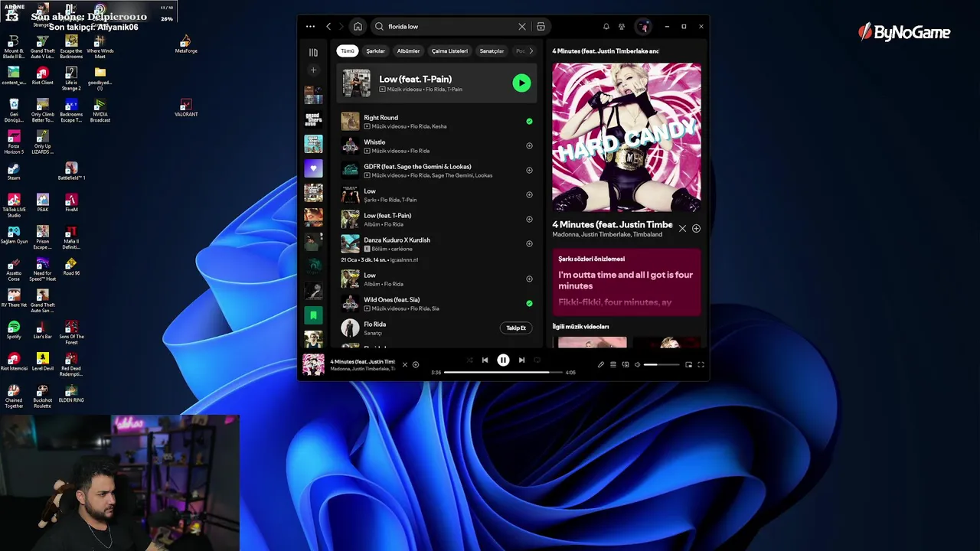This screenshot has width=980, height=551.
Task: Open the Spotify three-dots menu
Action: (x=310, y=26)
